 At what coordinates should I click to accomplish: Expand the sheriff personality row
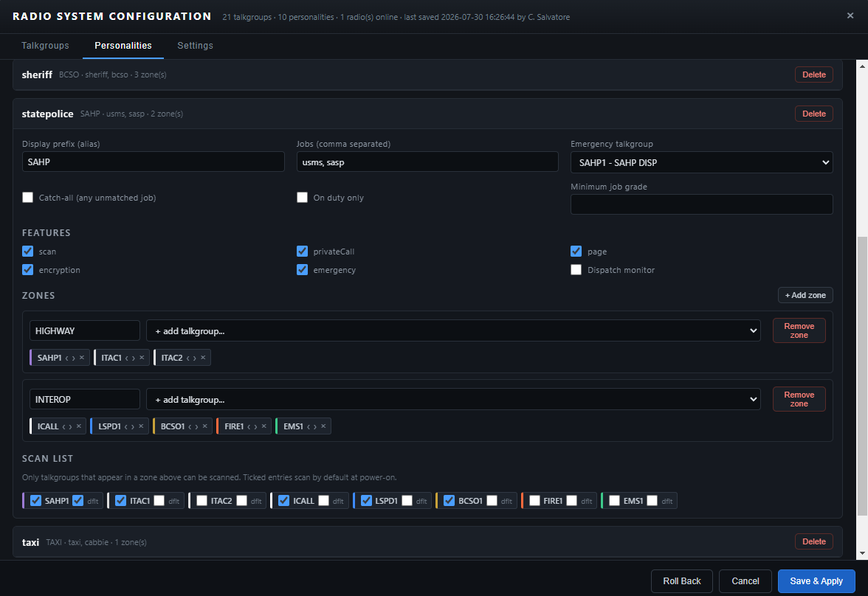(427, 74)
